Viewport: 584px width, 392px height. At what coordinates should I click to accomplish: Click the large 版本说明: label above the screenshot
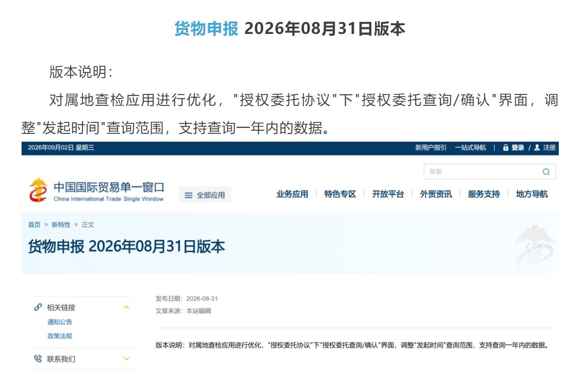point(81,72)
